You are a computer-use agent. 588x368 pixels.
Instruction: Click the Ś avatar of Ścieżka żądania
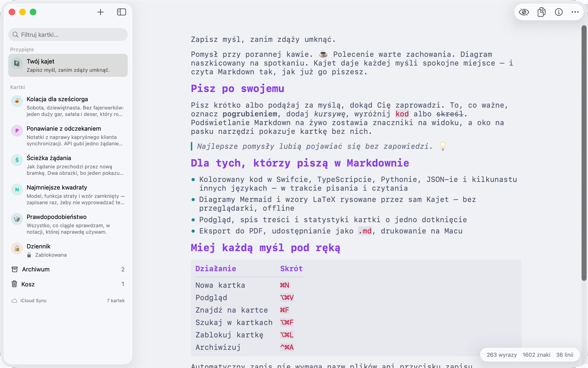[x=17, y=160]
